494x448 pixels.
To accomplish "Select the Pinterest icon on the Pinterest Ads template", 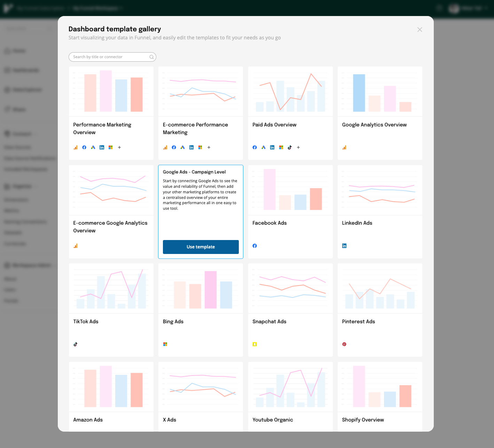I will [x=344, y=344].
